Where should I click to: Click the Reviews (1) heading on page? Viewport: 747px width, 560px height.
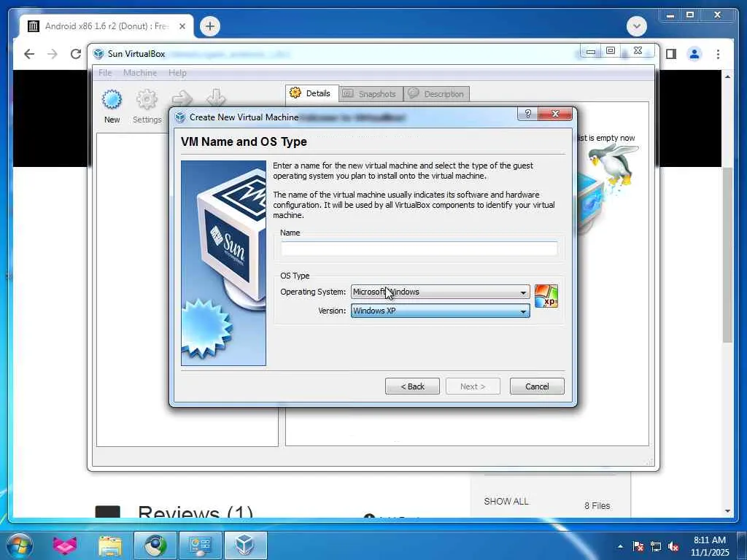[196, 512]
